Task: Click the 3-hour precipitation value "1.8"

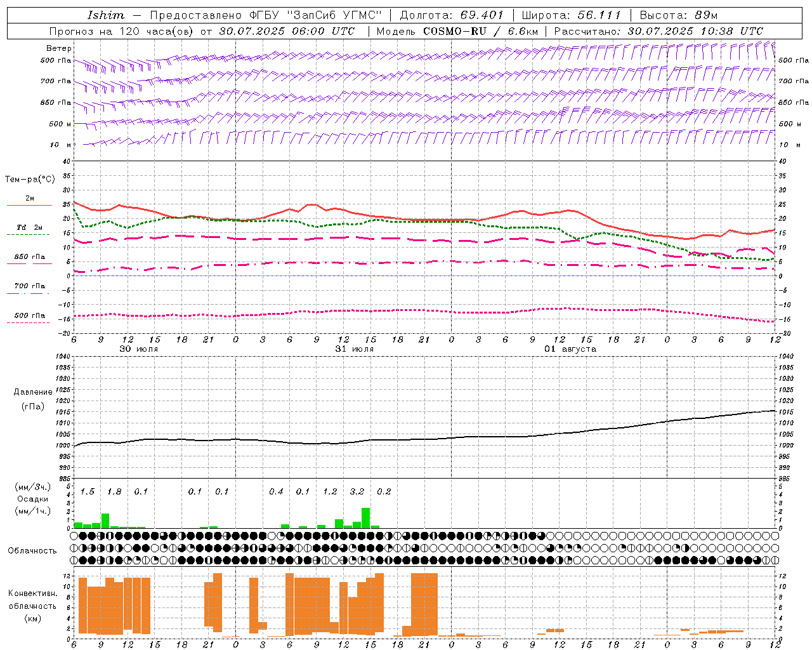Action: [x=114, y=492]
